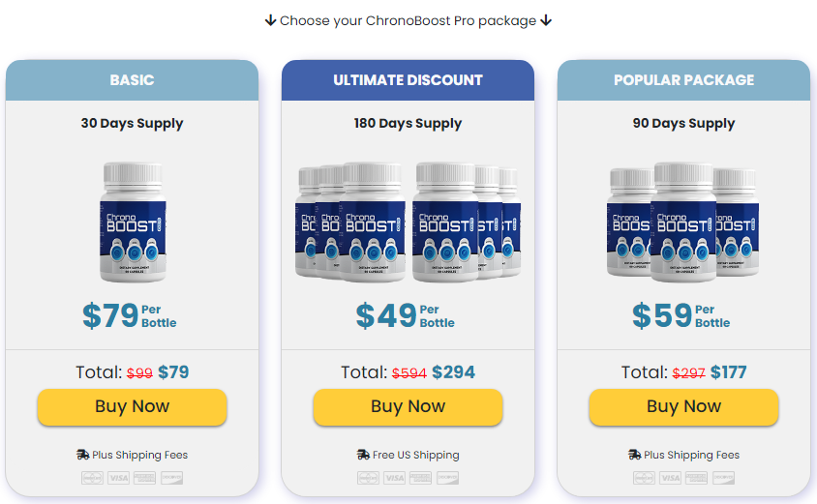Click the MasterCard icon in Basic card

[93, 478]
